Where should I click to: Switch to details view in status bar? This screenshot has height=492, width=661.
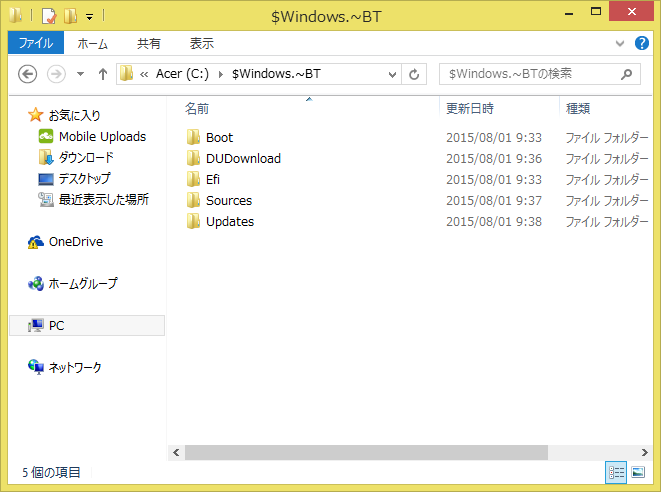tap(616, 472)
